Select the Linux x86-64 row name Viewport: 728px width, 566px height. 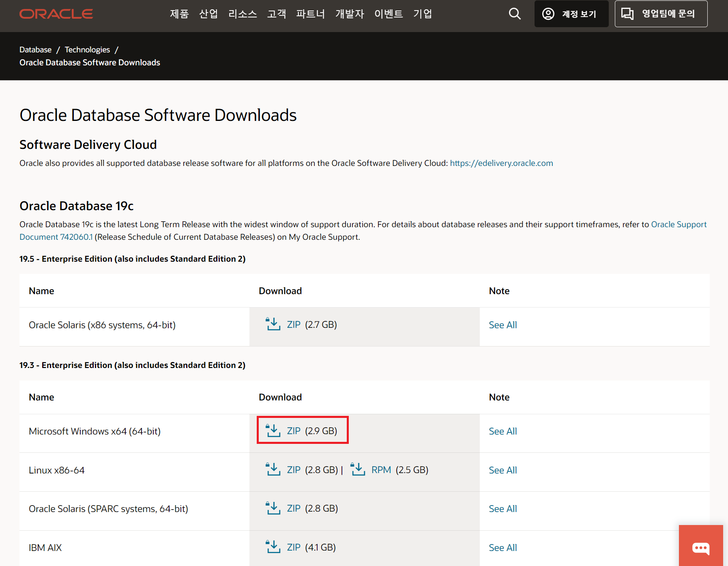point(57,470)
